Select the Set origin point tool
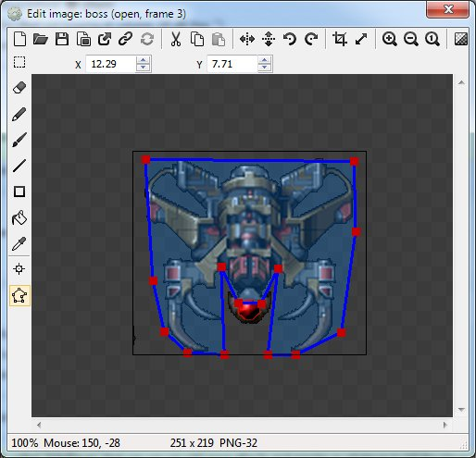This screenshot has width=476, height=458. tap(19, 269)
